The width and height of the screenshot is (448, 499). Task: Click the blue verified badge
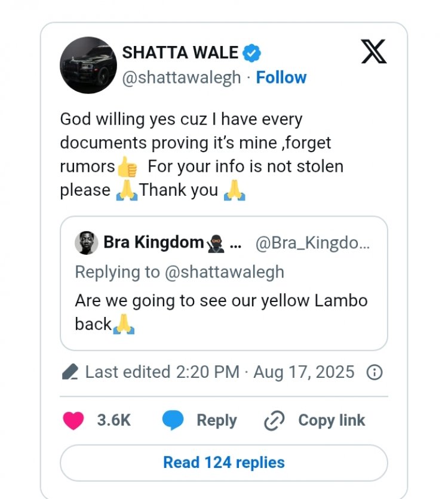pyautogui.click(x=253, y=53)
